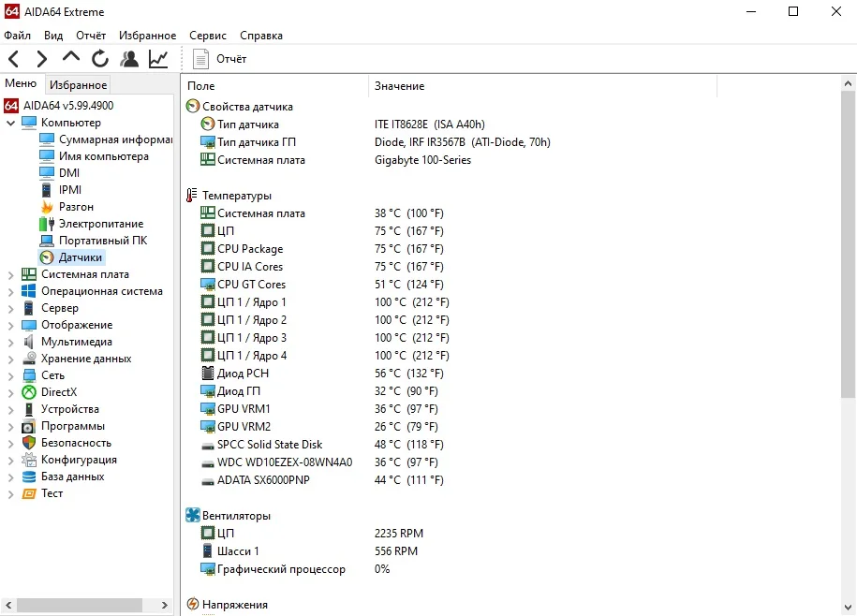Open the Вид menu

coord(53,36)
